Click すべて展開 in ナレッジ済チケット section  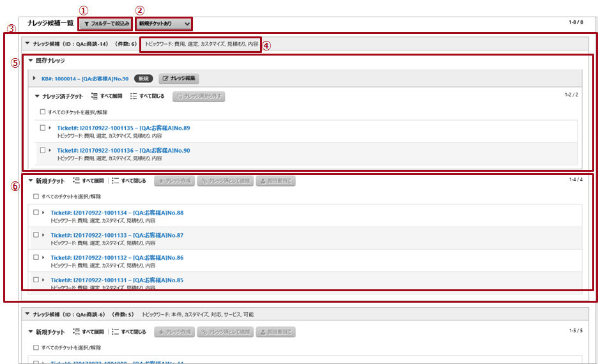coord(107,96)
